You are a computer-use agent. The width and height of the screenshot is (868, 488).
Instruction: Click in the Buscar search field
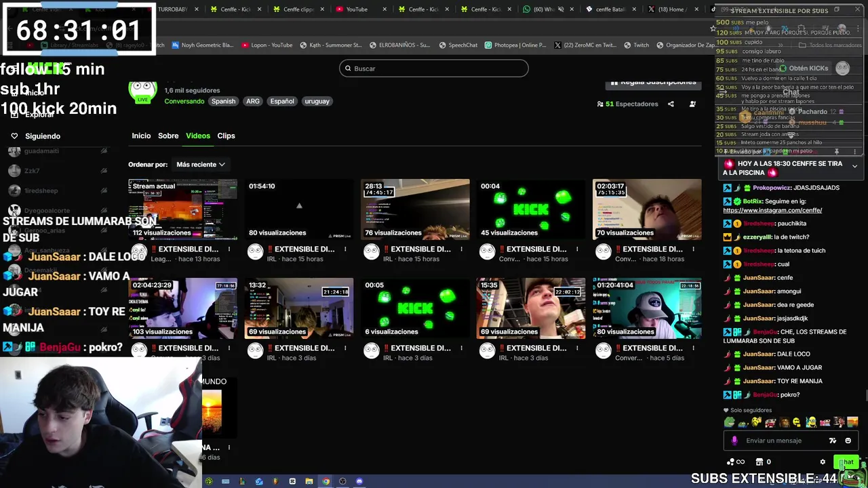coord(434,68)
